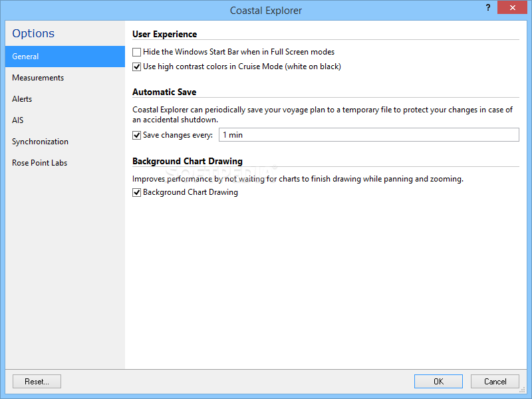Screen dimensions: 532x399
Task: Open the Rose Point Labs page
Action: pyautogui.click(x=65, y=163)
